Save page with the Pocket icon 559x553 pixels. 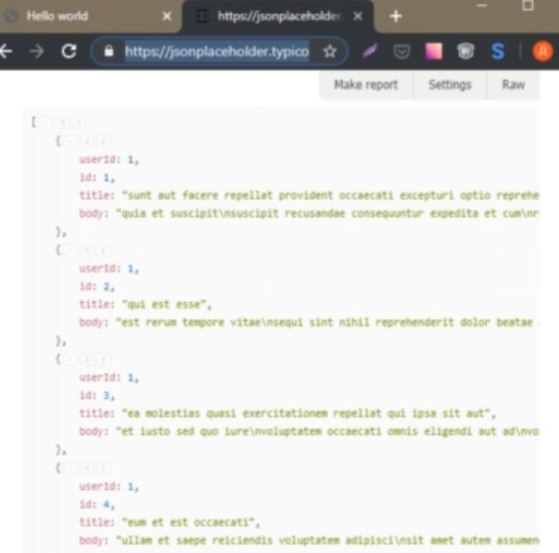(401, 52)
